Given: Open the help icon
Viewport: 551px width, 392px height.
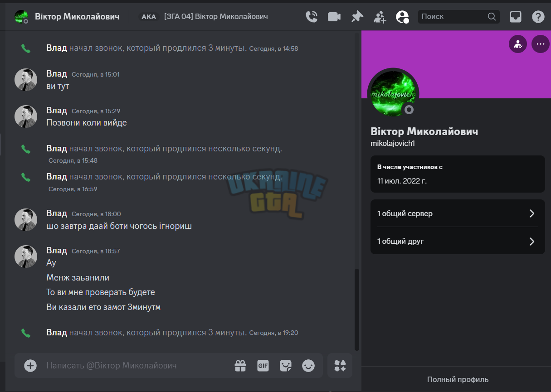Looking at the screenshot, I should click(538, 17).
